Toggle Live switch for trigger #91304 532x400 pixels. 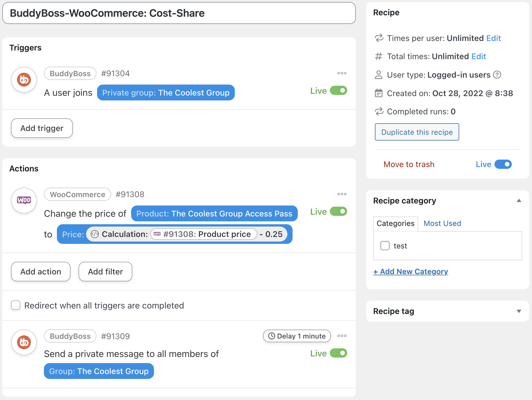(338, 91)
